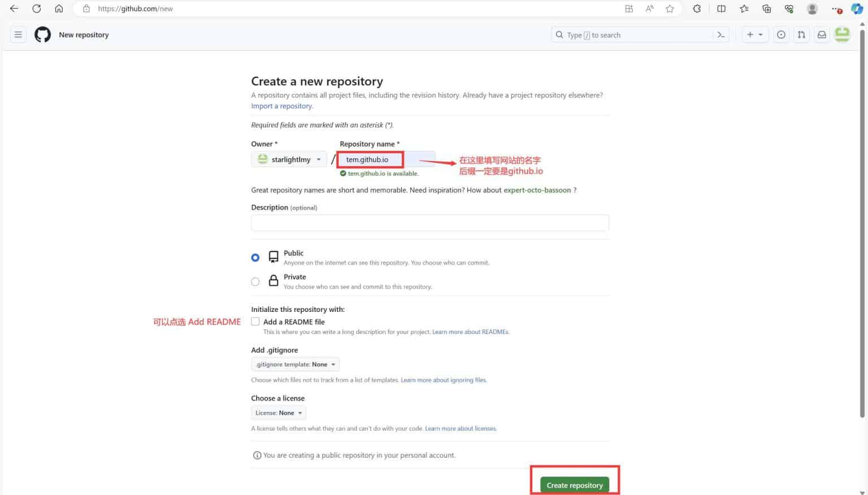Open browser profile avatar
Screen dimensions: 868x495
[812, 8]
